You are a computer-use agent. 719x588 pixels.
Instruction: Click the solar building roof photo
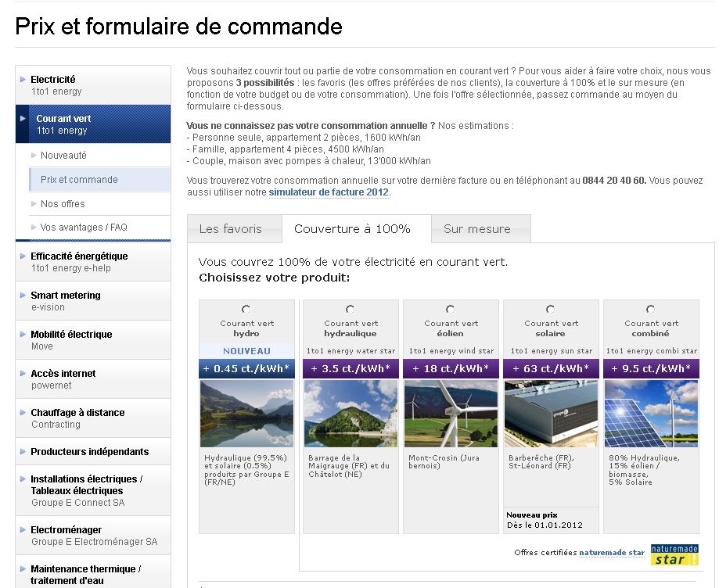point(551,414)
